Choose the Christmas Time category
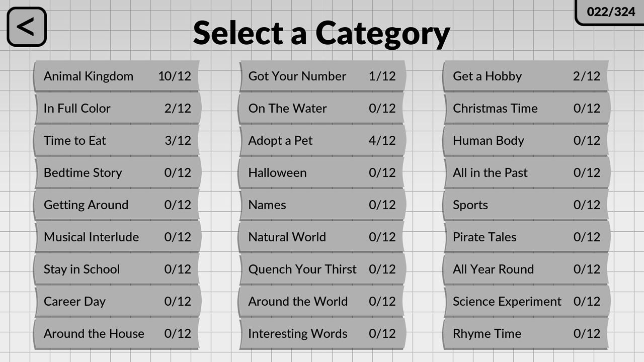 pyautogui.click(x=526, y=109)
